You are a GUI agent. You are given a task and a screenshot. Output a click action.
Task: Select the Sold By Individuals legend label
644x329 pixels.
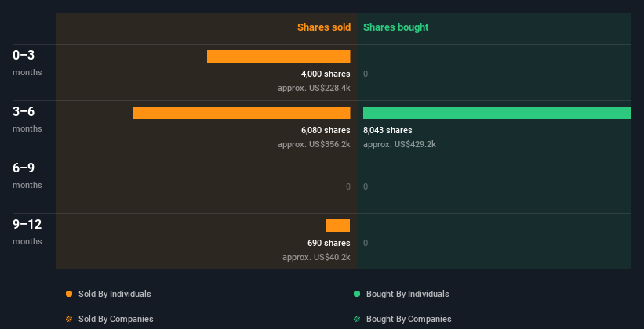115,294
